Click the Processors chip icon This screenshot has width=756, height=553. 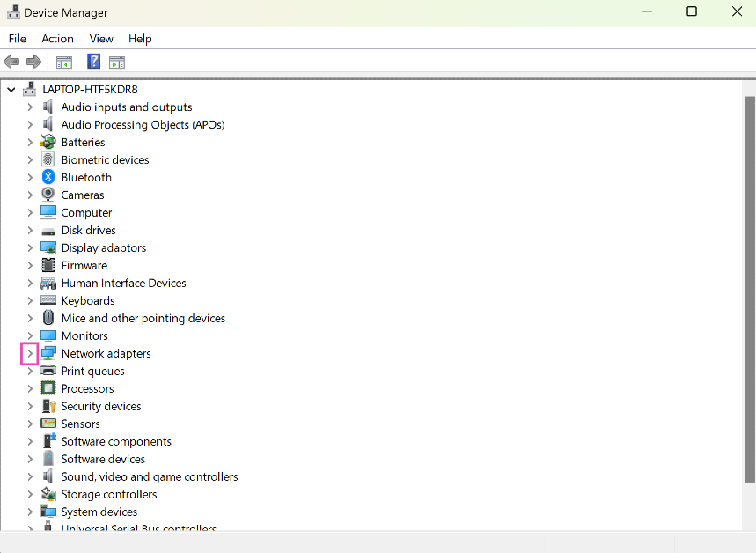[x=48, y=388]
